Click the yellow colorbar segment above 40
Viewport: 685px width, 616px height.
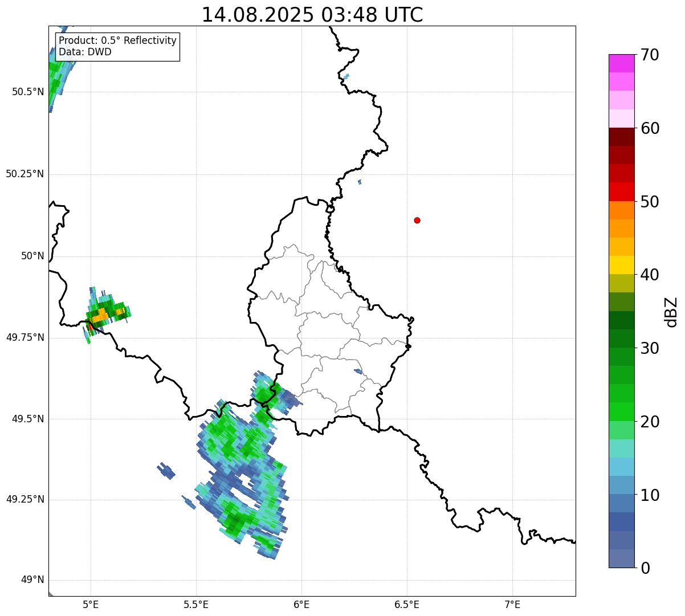(x=622, y=265)
